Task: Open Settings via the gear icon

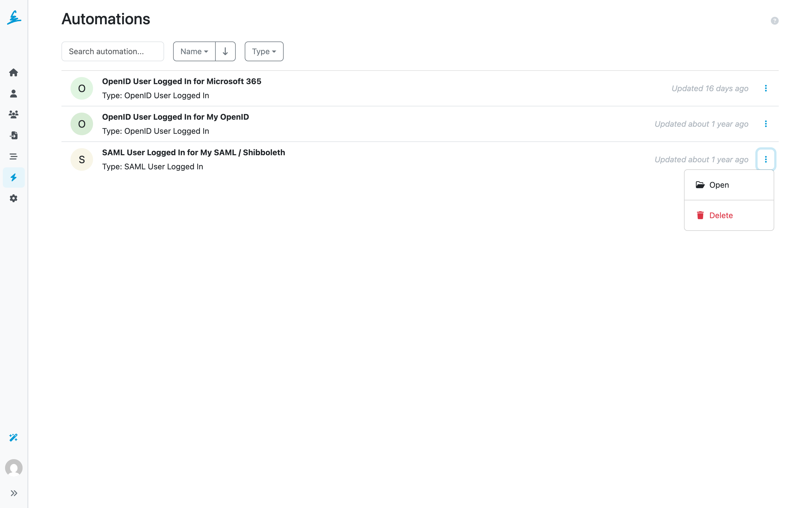Action: [x=14, y=198]
